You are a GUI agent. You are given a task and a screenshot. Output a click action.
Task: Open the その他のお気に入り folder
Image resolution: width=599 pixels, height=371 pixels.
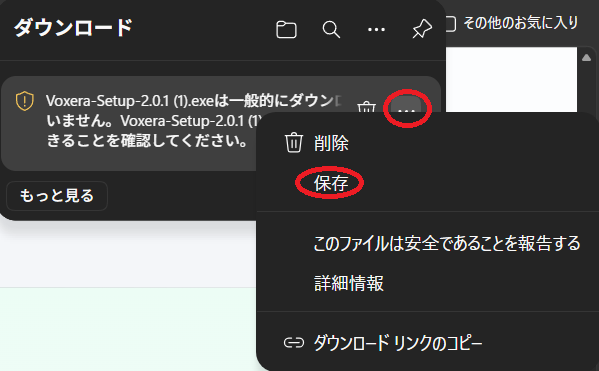coord(512,24)
